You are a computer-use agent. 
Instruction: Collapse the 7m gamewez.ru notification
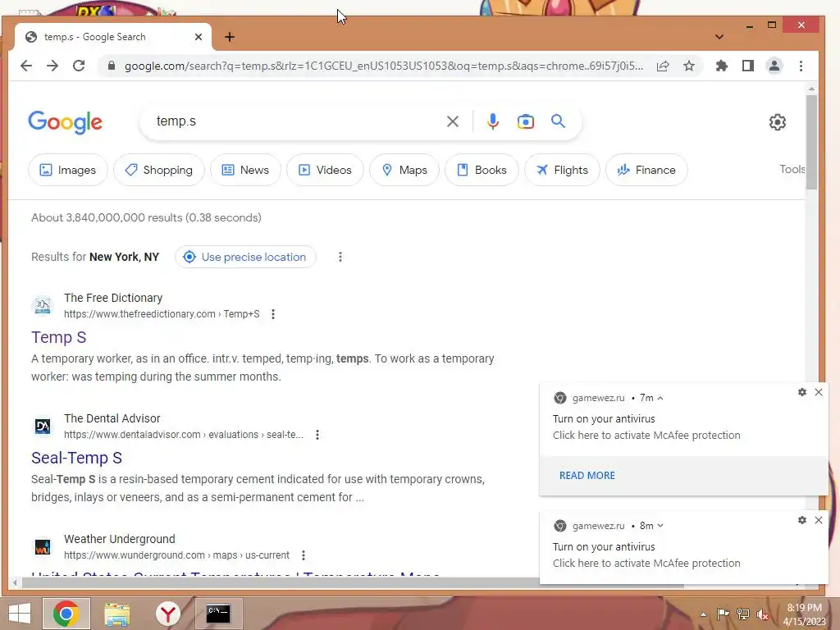(660, 398)
